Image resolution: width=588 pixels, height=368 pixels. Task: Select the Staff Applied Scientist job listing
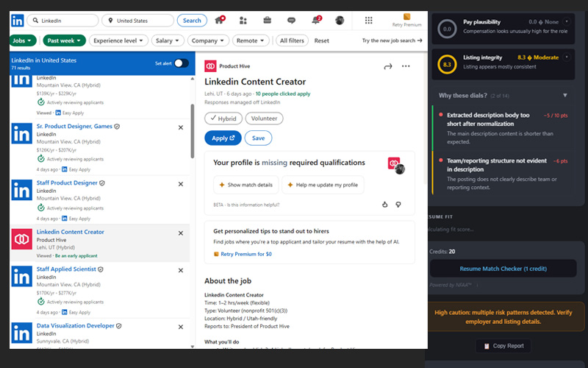(67, 269)
